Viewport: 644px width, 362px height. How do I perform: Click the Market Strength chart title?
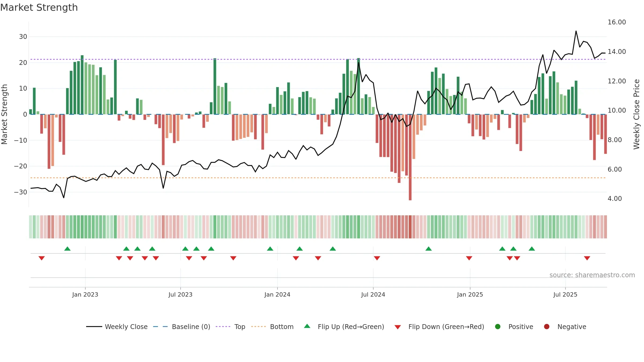tap(39, 8)
